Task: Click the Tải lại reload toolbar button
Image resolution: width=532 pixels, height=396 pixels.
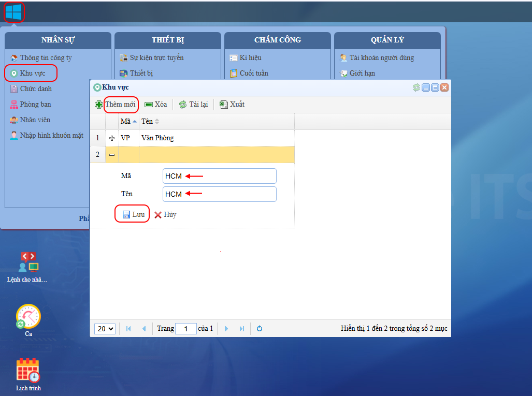Action: click(x=193, y=105)
